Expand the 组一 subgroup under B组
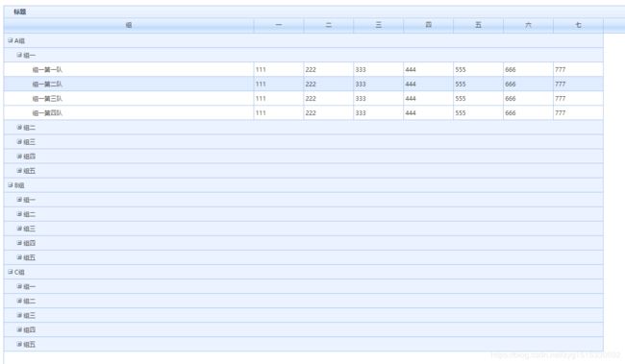 coord(19,200)
